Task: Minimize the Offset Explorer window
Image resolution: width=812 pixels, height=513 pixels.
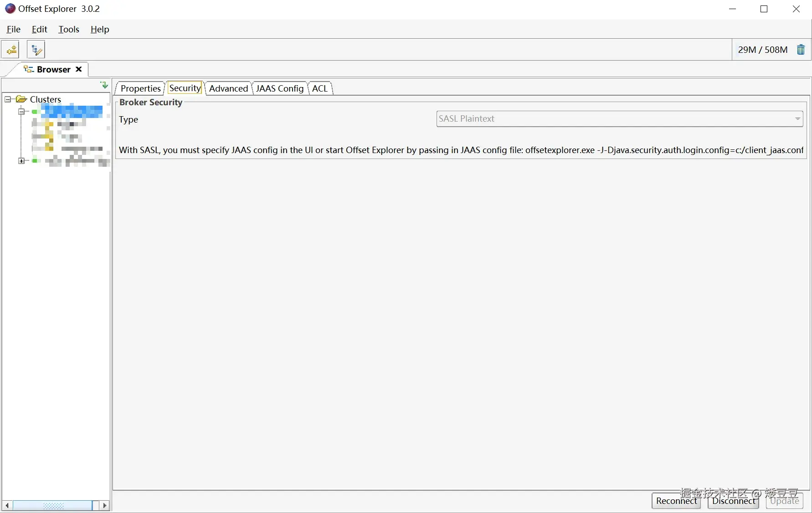Action: click(733, 9)
